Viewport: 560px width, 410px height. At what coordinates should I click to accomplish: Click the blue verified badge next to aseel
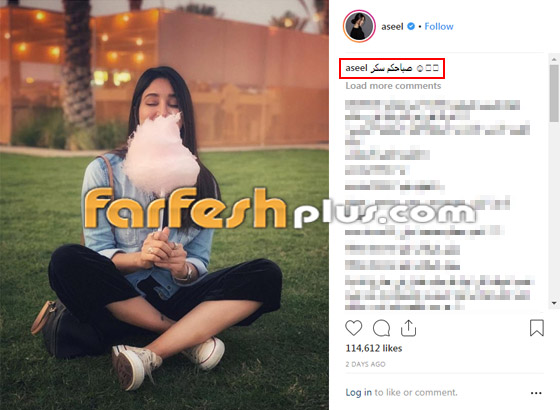click(x=411, y=26)
